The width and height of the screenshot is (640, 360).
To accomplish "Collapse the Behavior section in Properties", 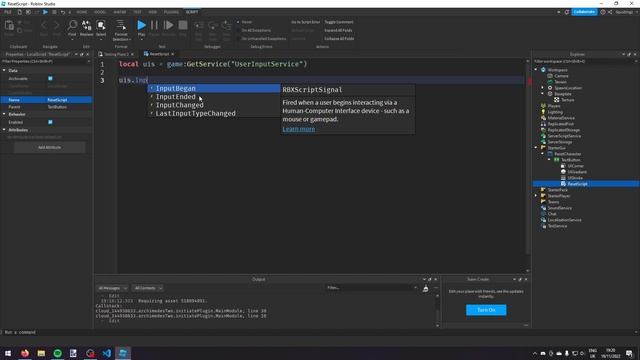I will click(x=4, y=114).
